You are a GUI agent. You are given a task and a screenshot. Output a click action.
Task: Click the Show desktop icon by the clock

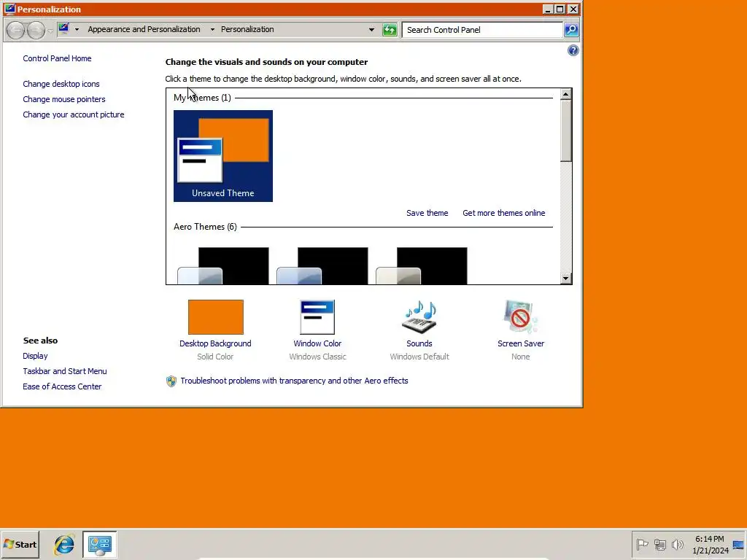point(739,544)
